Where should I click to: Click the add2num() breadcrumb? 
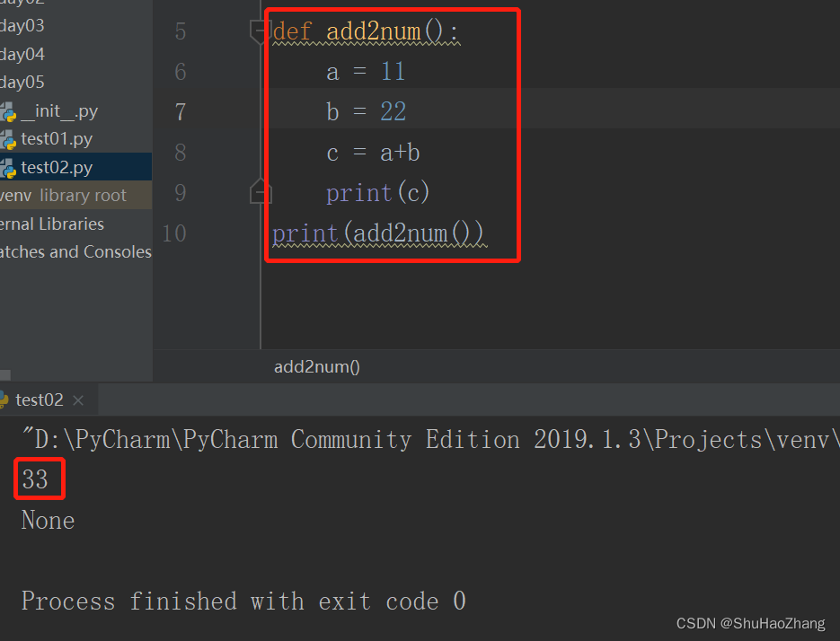click(x=317, y=367)
